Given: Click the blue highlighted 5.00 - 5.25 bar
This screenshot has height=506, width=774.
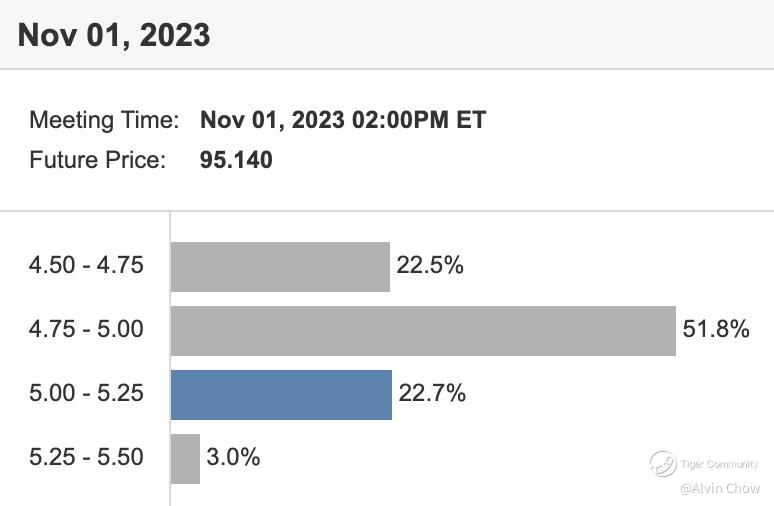Looking at the screenshot, I should [x=281, y=394].
